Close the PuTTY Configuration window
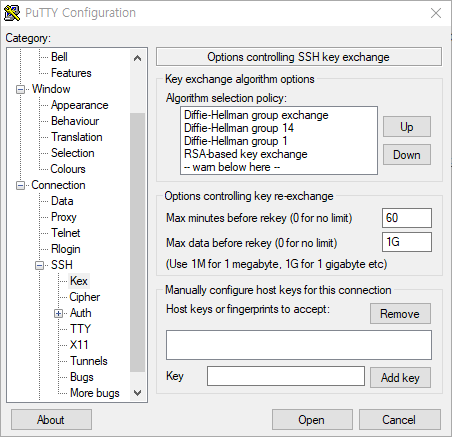The image size is (452, 437). pos(436,13)
